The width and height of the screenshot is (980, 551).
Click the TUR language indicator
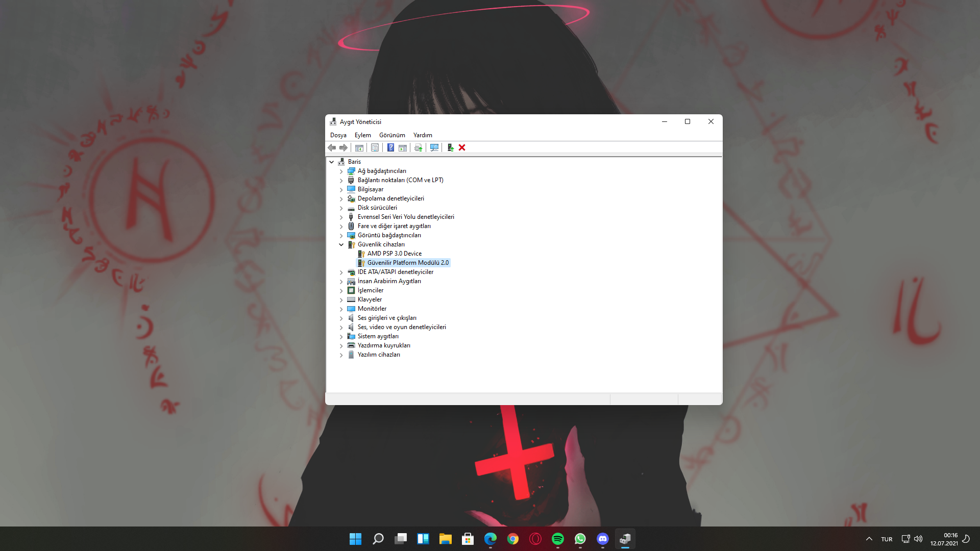pyautogui.click(x=887, y=539)
